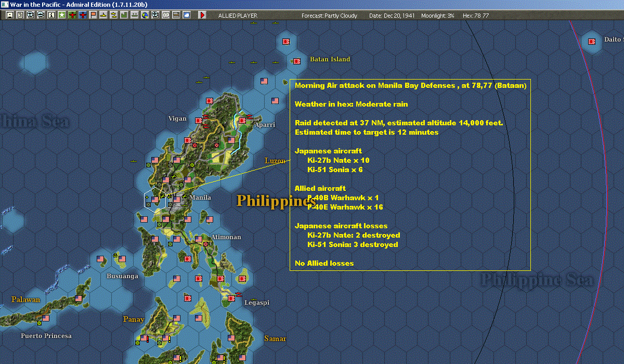Click 'Ki-27b Nate: 2 destroyed' line

tap(354, 235)
